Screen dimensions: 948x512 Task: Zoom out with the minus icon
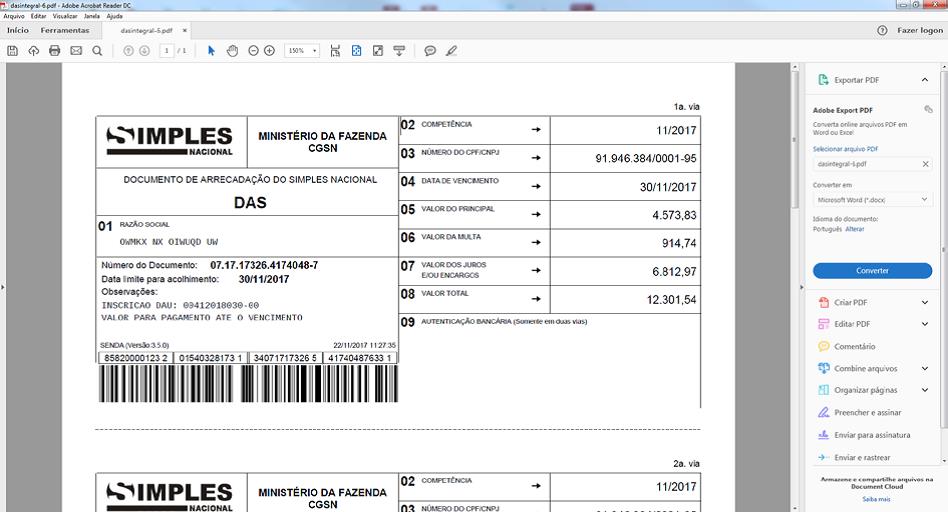(253, 50)
